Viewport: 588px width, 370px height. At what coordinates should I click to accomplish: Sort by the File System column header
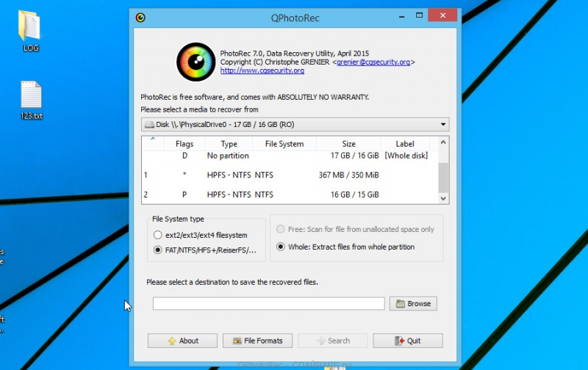tap(284, 144)
